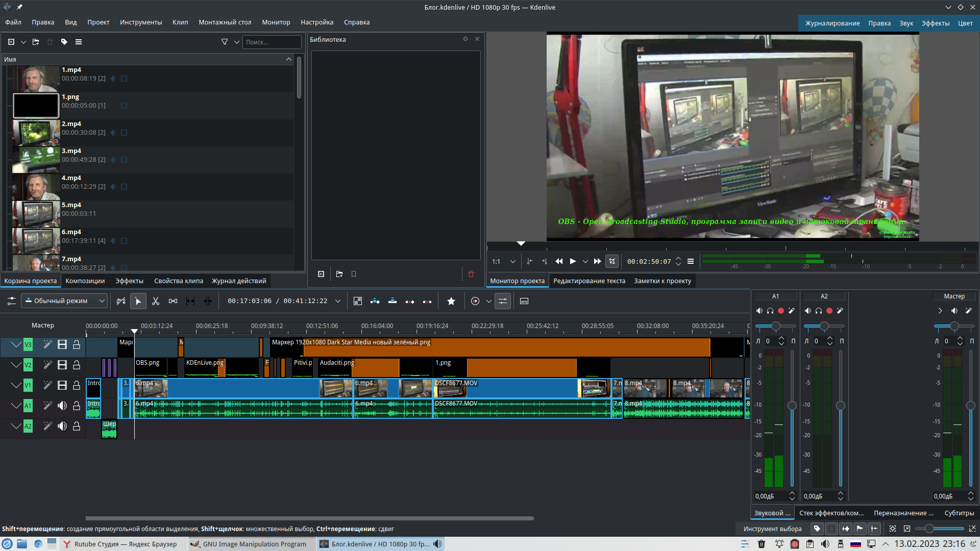980x551 pixels.
Task: Click the tag icon in project bin toolbar
Action: 64,42
